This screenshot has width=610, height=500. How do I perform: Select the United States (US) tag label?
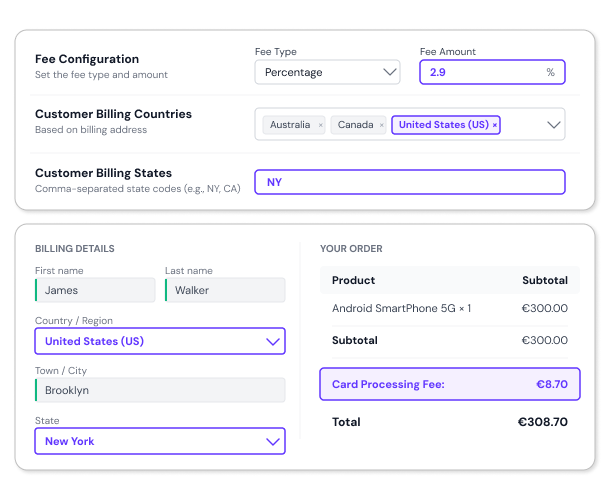tap(443, 125)
